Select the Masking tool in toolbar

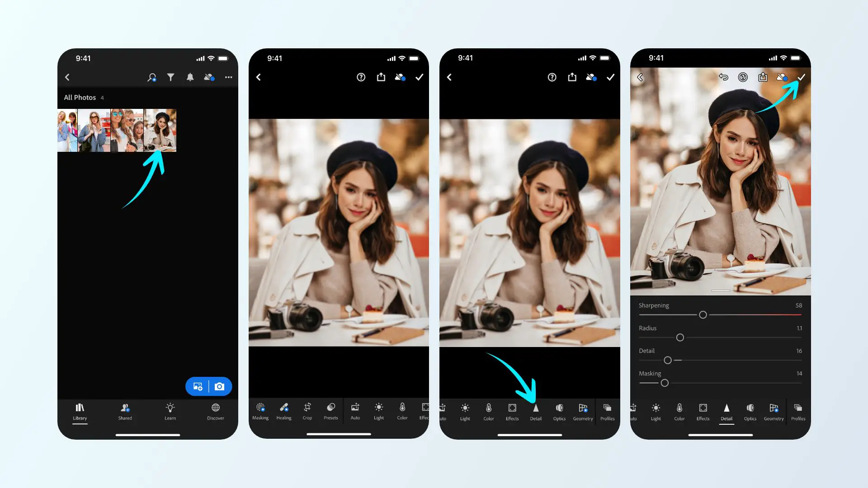pos(260,411)
